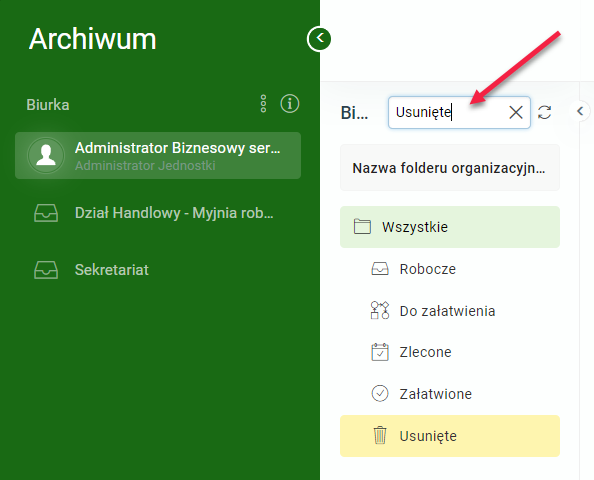This screenshot has height=480, width=594.
Task: Click the Biurka section label
Action: (x=48, y=105)
